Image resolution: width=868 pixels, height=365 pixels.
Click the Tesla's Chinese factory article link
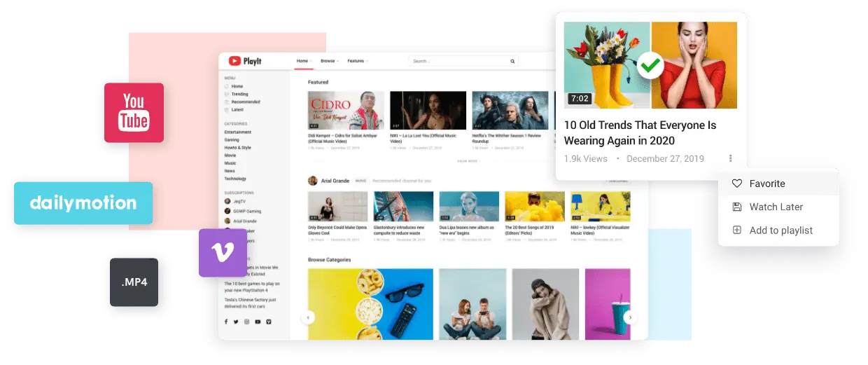click(251, 303)
